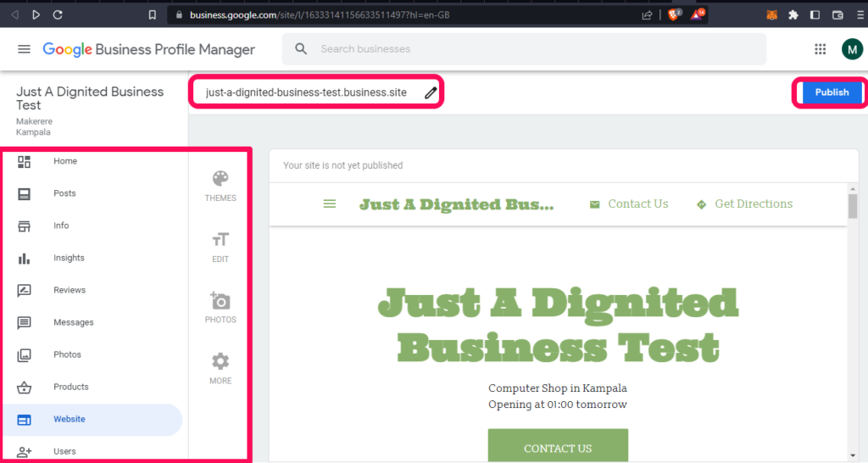Open the account avatar M
This screenshot has width=868, height=463.
852,49
